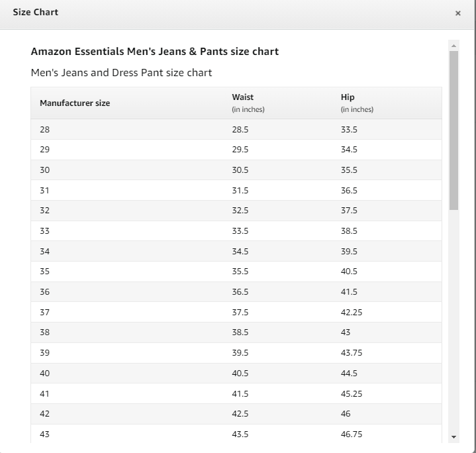
Task: Select hip value 35.5
Action: [x=349, y=170]
